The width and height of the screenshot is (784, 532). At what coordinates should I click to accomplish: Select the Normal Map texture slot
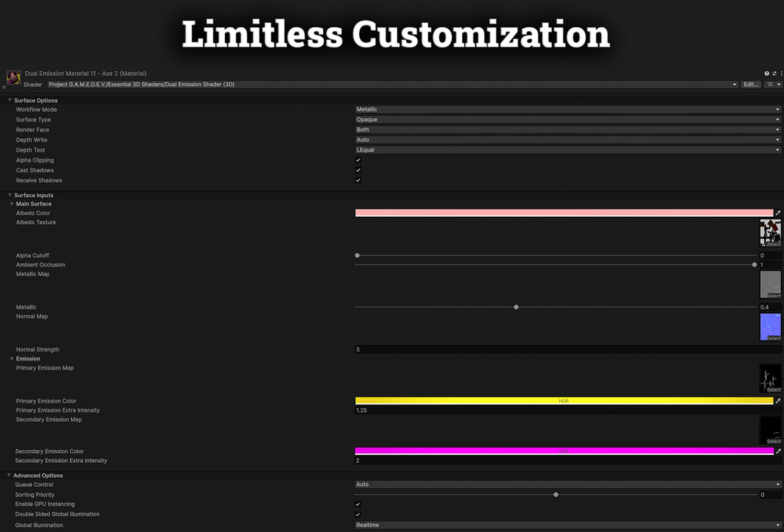tap(770, 327)
